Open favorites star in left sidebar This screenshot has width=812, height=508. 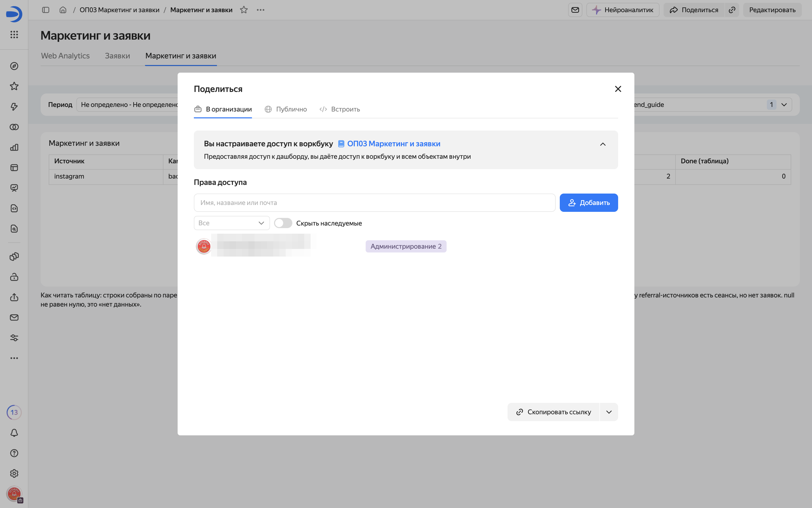14,86
